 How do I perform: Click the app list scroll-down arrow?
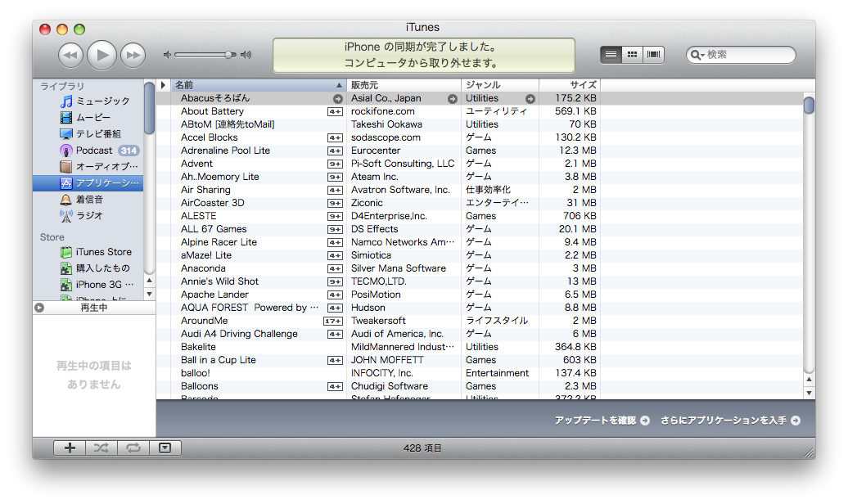(x=809, y=394)
